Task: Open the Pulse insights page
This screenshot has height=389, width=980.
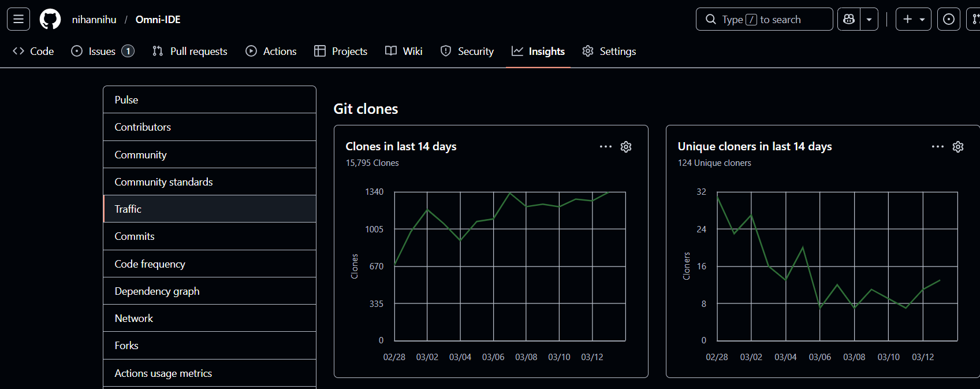Action: (210, 99)
